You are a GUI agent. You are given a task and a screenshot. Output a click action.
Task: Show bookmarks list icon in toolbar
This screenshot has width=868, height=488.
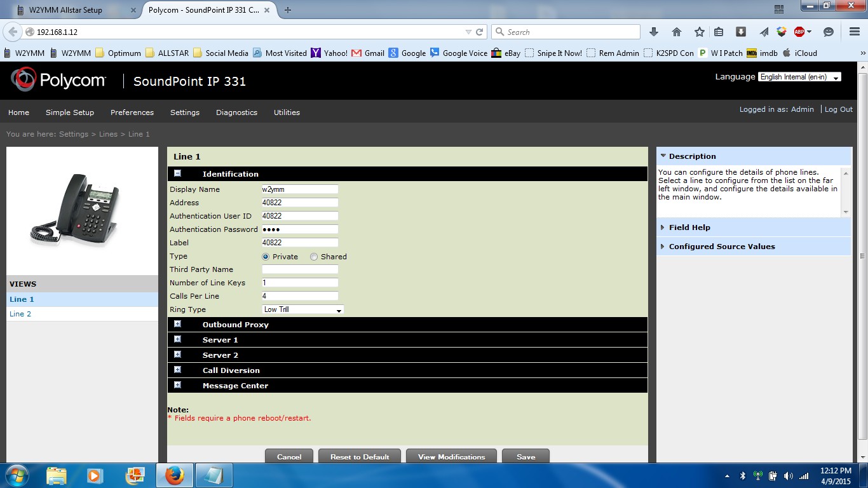(x=719, y=32)
